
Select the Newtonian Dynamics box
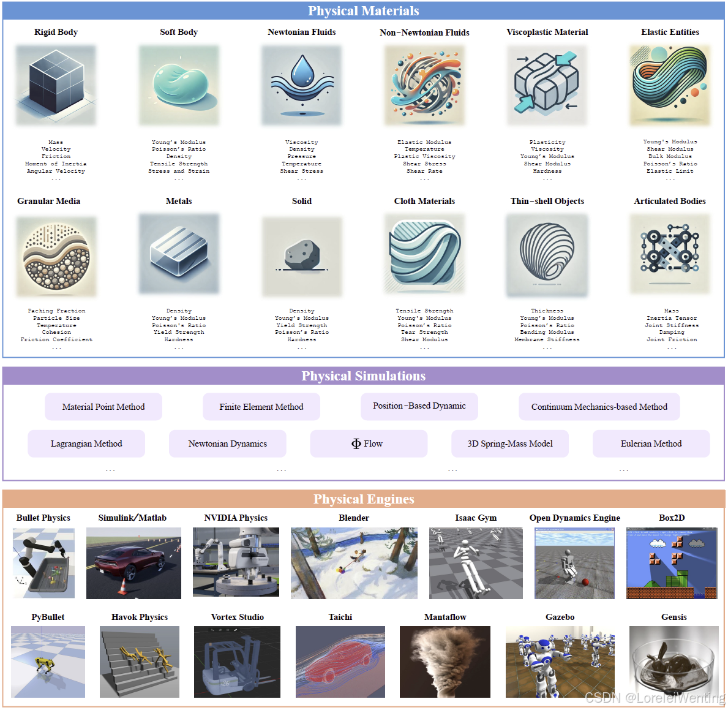tap(228, 444)
